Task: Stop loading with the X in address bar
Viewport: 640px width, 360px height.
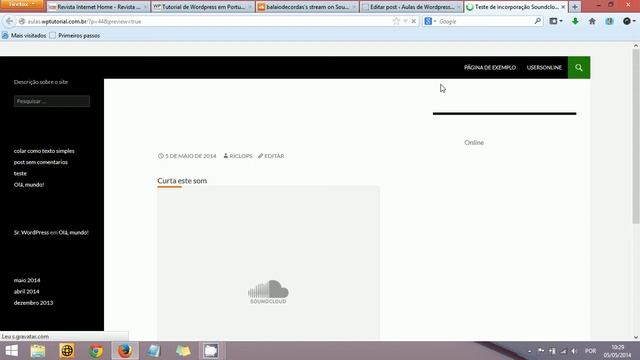Action: (413, 21)
